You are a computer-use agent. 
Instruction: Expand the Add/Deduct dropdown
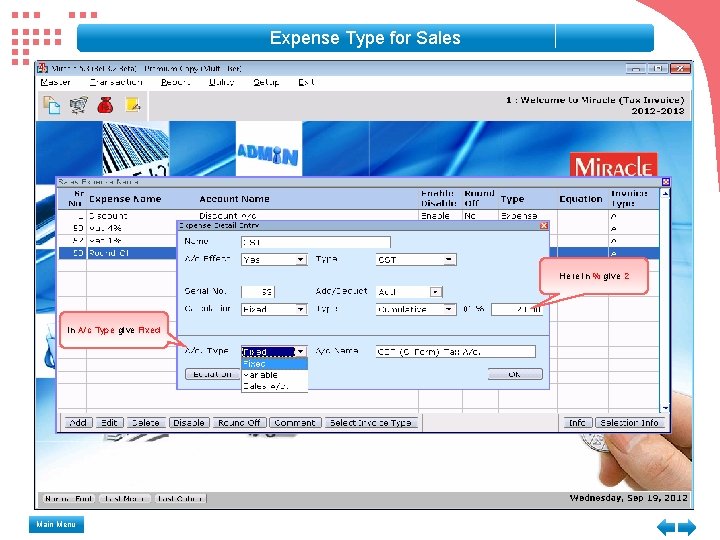tap(435, 292)
